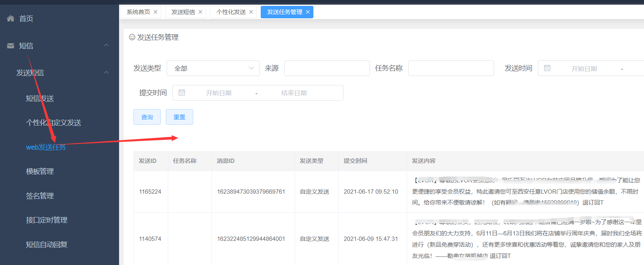Click the calendar icon in 发送时间 field
Image resolution: width=644 pixels, height=265 pixels.
547,68
